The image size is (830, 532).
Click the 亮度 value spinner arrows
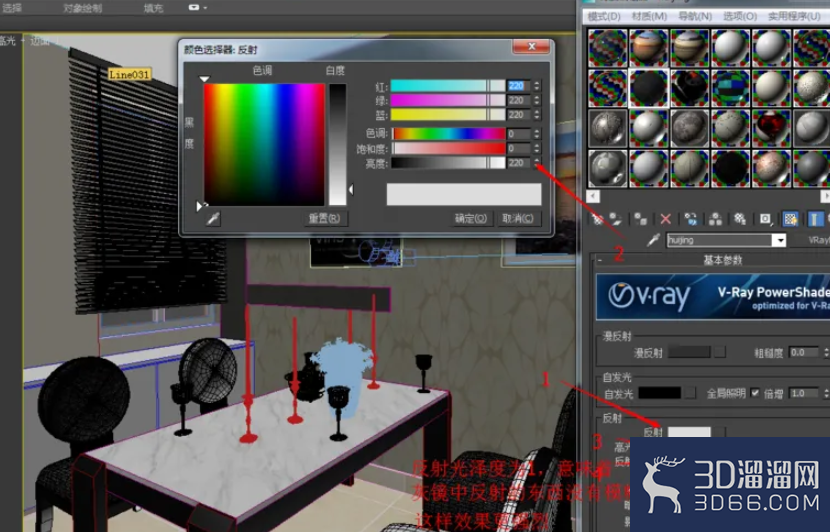[537, 163]
